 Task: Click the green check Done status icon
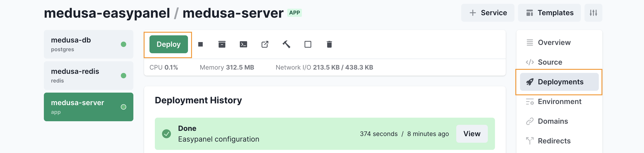click(166, 134)
